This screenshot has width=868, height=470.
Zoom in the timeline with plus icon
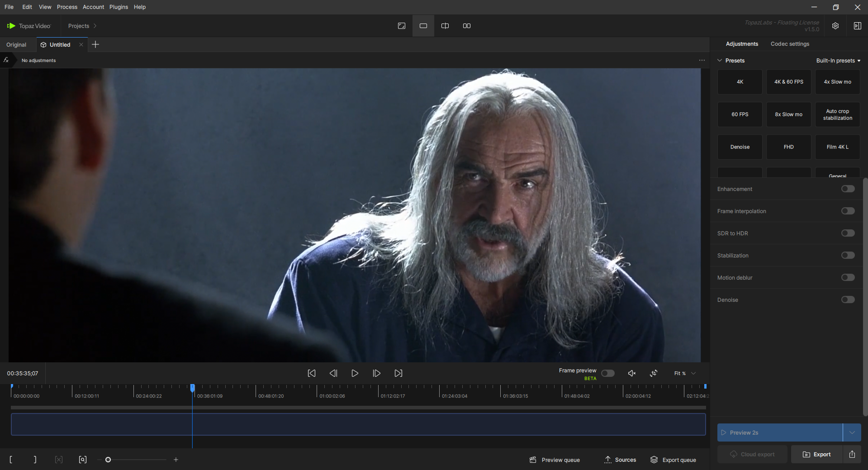(x=176, y=460)
